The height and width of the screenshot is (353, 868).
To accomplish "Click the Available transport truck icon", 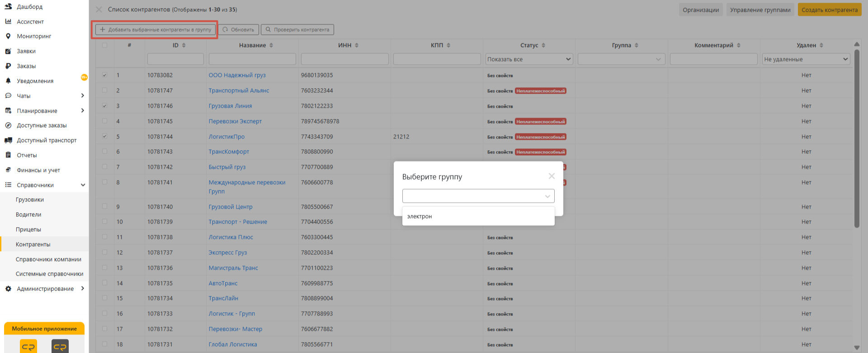I will click(x=8, y=140).
